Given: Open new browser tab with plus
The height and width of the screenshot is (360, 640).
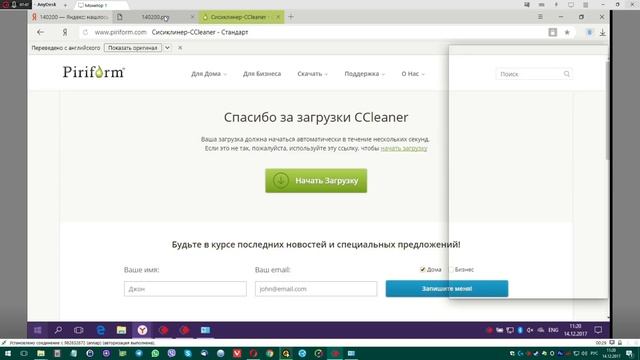Looking at the screenshot, I should (x=291, y=17).
